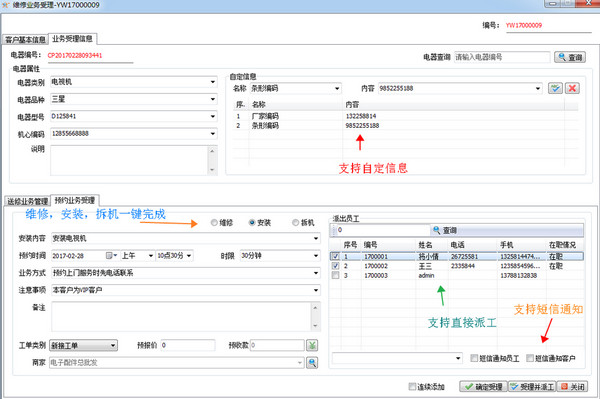Image resolution: width=600 pixels, height=399 pixels.
Task: Open the 上午 time period dropdown
Action: point(150,256)
